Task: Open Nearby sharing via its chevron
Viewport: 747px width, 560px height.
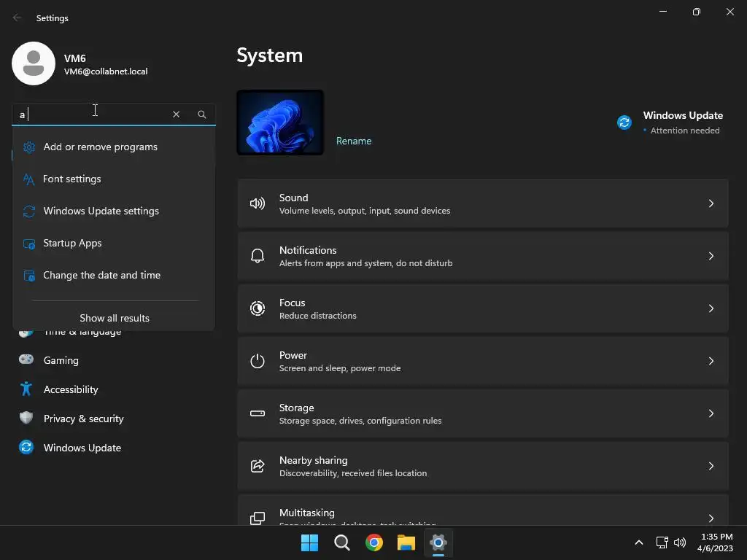Action: pyautogui.click(x=711, y=466)
